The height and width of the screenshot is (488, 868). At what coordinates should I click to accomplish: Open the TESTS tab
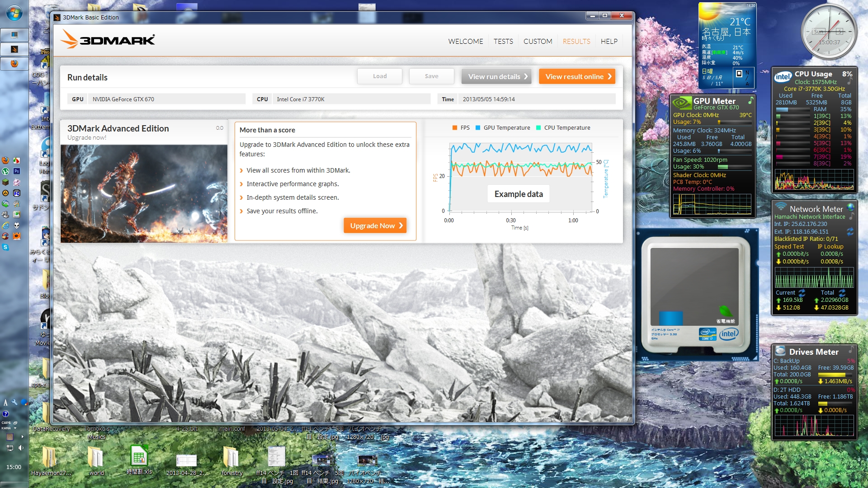503,41
